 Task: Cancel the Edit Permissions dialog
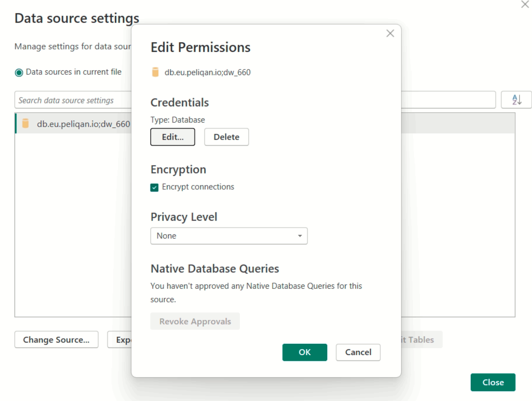[358, 352]
